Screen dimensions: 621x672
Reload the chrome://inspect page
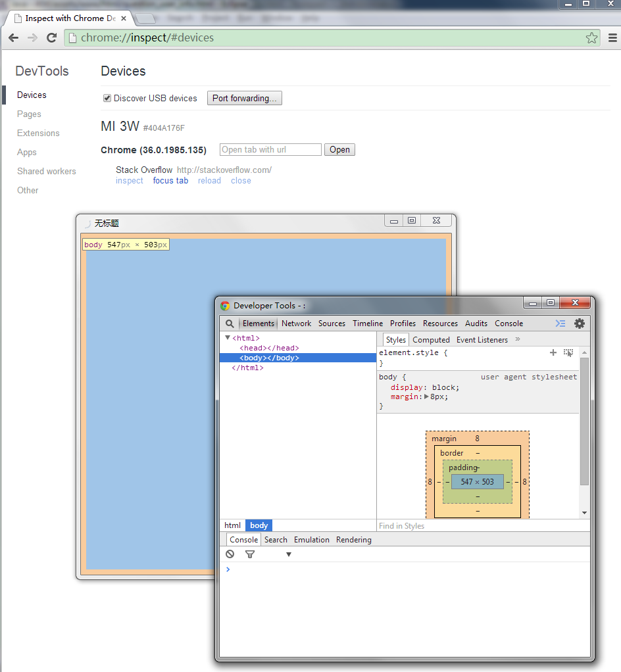51,37
